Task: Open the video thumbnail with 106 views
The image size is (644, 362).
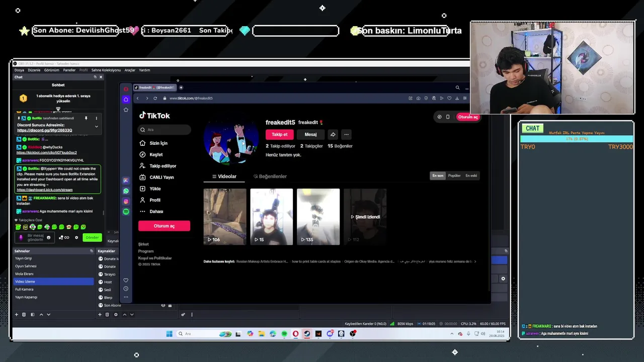Action: 225,217
